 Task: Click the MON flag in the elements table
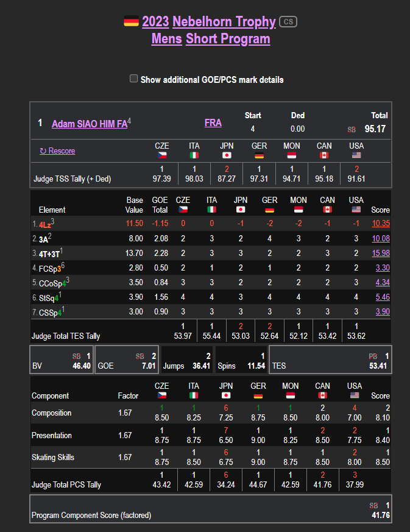coord(299,210)
